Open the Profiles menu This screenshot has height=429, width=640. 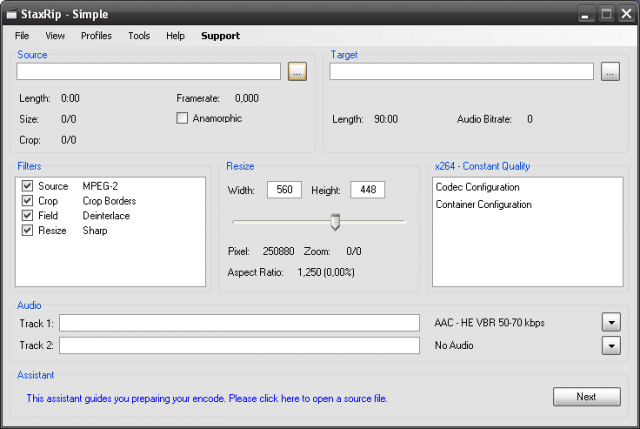(x=96, y=36)
